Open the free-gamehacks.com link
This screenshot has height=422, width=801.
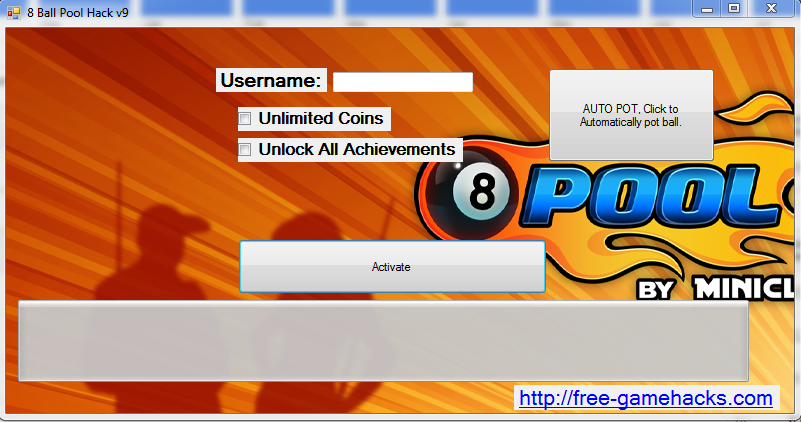646,397
